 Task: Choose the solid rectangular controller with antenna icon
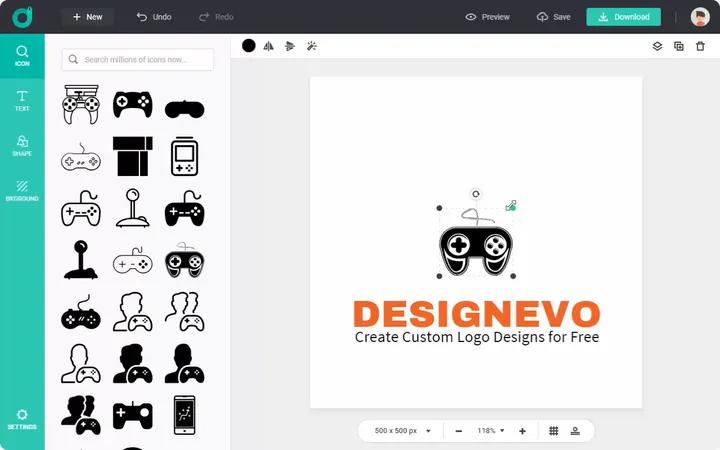[133, 415]
